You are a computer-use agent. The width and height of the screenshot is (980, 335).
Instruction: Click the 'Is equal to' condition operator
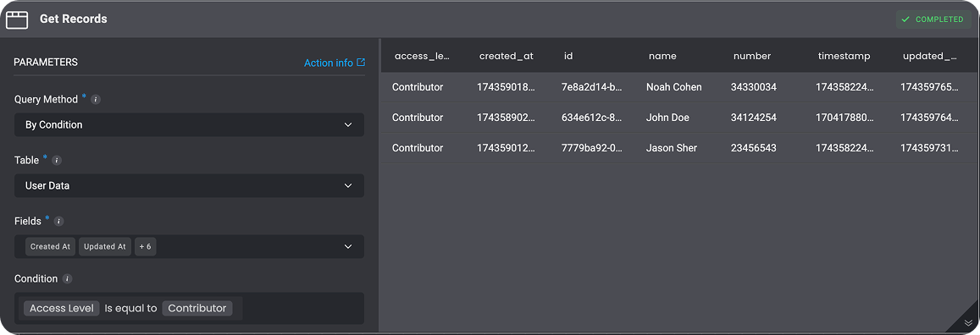coord(130,308)
